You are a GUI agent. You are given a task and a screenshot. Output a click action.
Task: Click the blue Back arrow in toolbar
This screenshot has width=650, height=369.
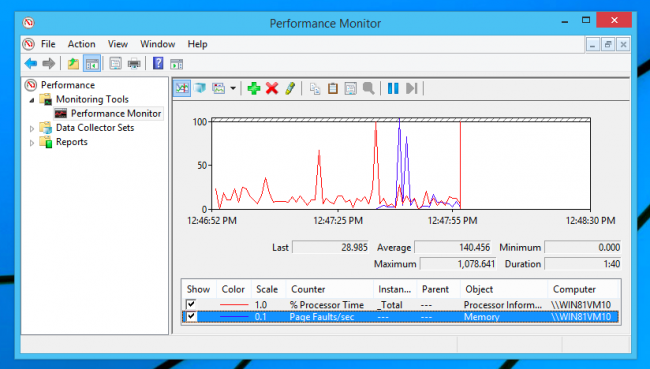[x=31, y=64]
